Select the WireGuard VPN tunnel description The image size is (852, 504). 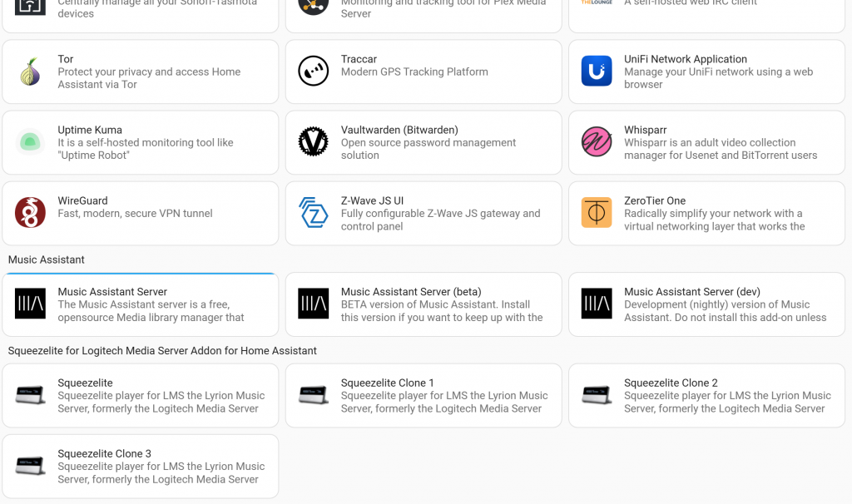pos(135,214)
